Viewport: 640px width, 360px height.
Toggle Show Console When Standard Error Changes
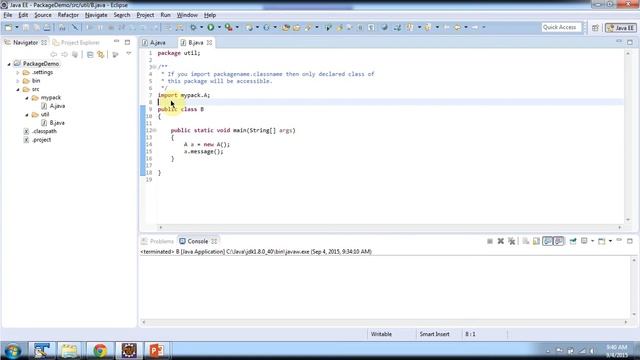point(559,241)
